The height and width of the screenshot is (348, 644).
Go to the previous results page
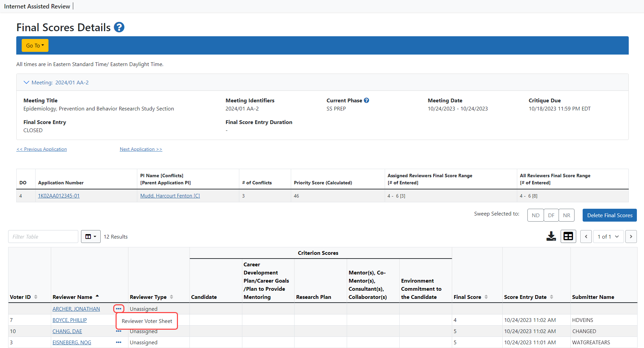(x=586, y=237)
